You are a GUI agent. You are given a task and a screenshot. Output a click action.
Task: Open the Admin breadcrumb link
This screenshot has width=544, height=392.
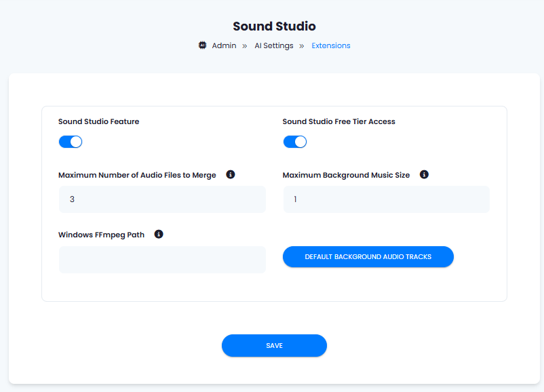click(x=224, y=46)
